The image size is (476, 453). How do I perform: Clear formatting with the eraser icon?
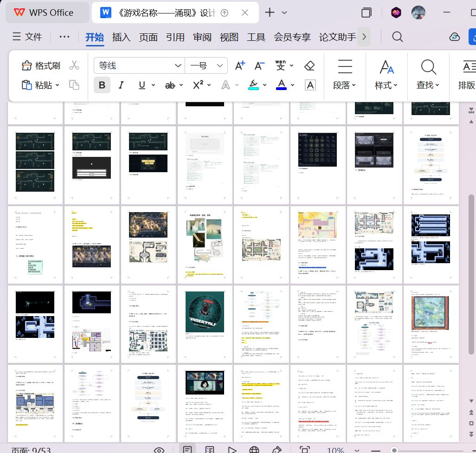pyautogui.click(x=309, y=65)
